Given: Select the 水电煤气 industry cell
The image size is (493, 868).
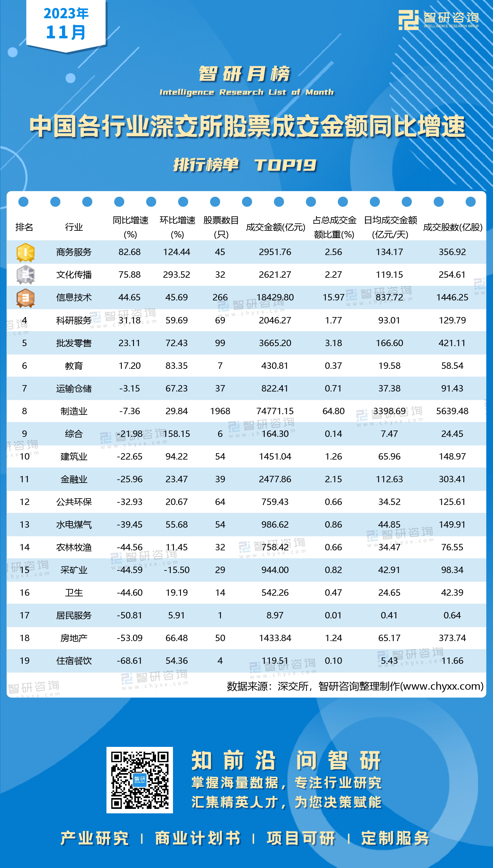Looking at the screenshot, I should click(x=74, y=524).
